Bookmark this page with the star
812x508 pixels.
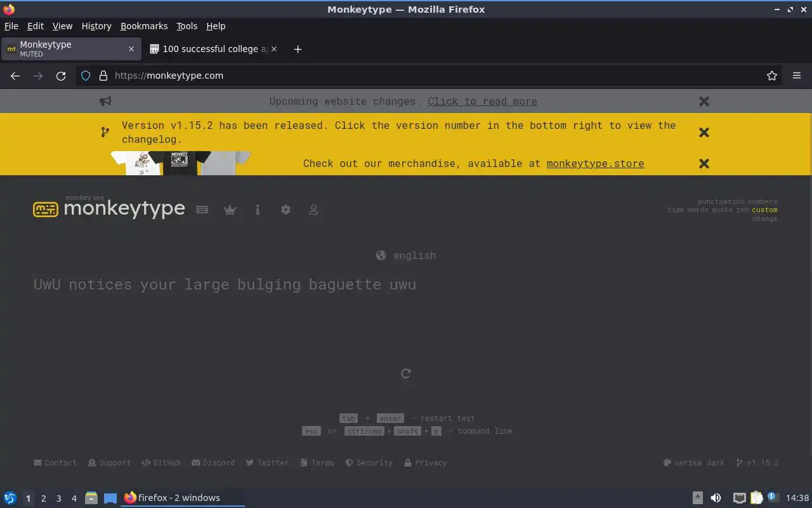point(772,76)
